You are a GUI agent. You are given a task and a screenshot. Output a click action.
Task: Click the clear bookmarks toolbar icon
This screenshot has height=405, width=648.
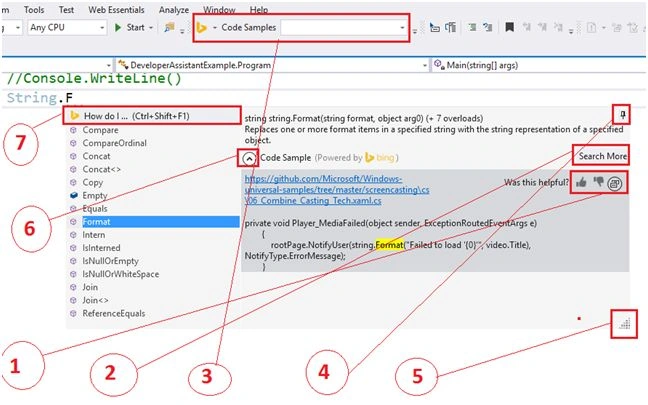pyautogui.click(x=558, y=28)
